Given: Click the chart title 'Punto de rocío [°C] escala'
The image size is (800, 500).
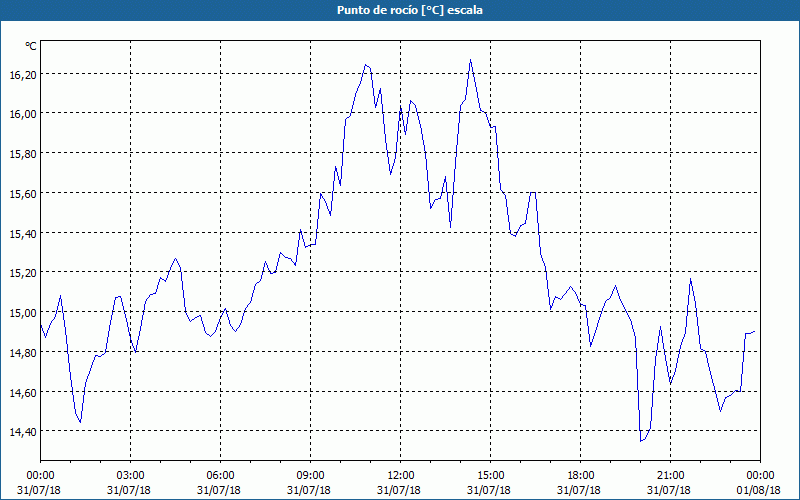Looking at the screenshot, I should coord(410,10).
